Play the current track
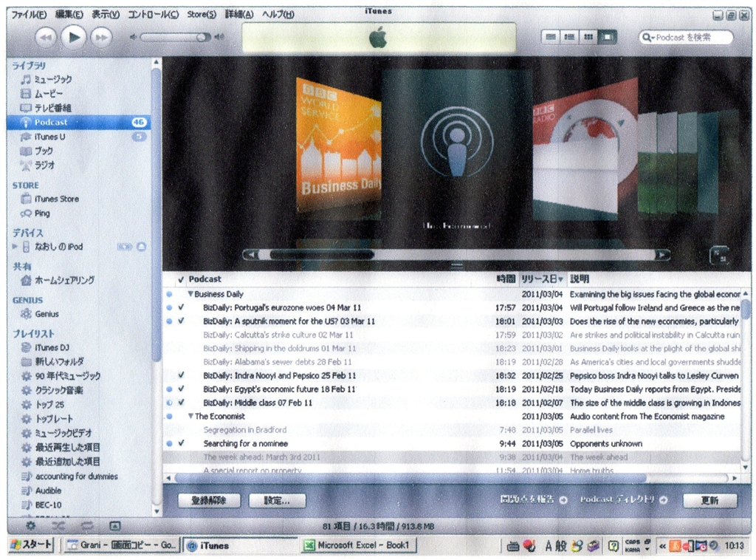 pos(73,37)
